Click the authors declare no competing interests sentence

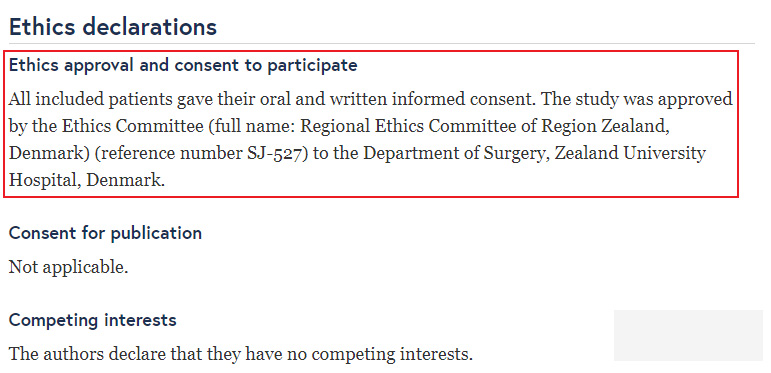pos(241,354)
